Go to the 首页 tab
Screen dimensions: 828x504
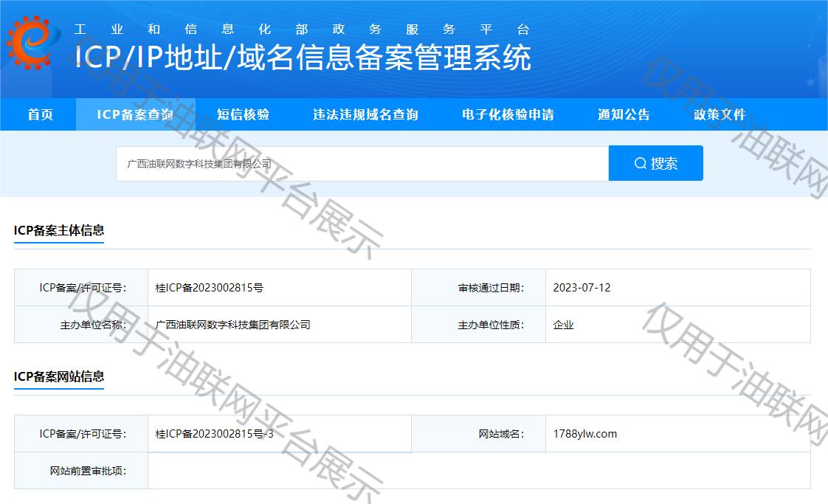click(40, 114)
